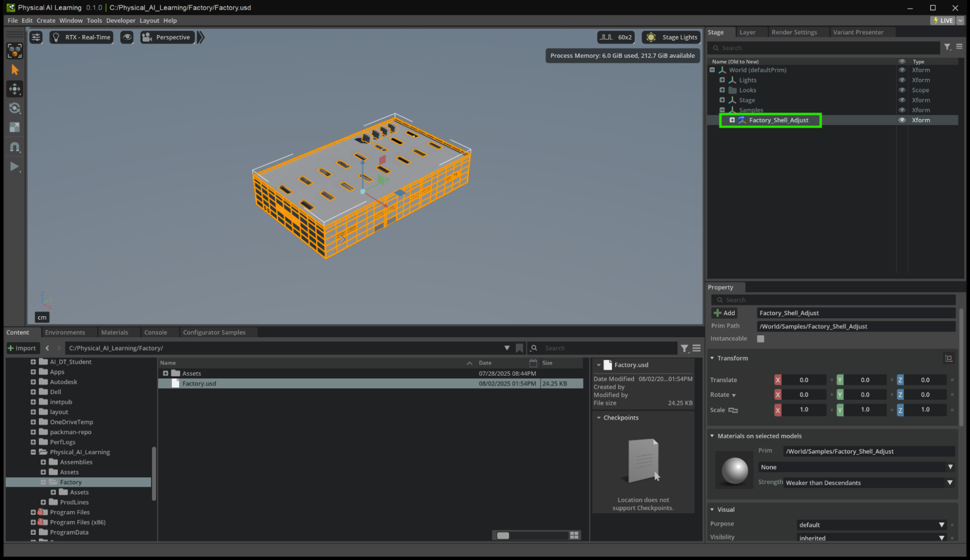The width and height of the screenshot is (970, 560).
Task: Open viewport settings sliders icon
Action: pyautogui.click(x=36, y=37)
